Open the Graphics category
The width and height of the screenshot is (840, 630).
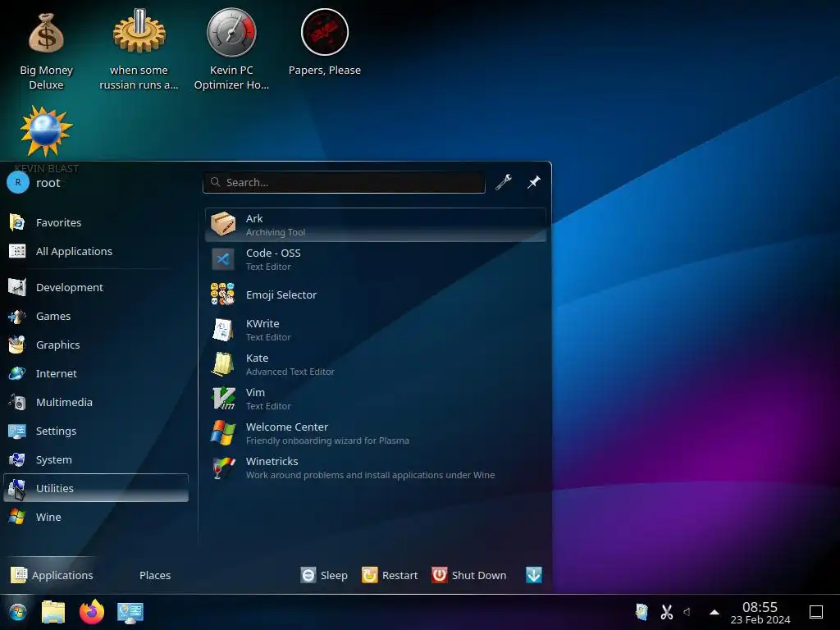click(97, 345)
